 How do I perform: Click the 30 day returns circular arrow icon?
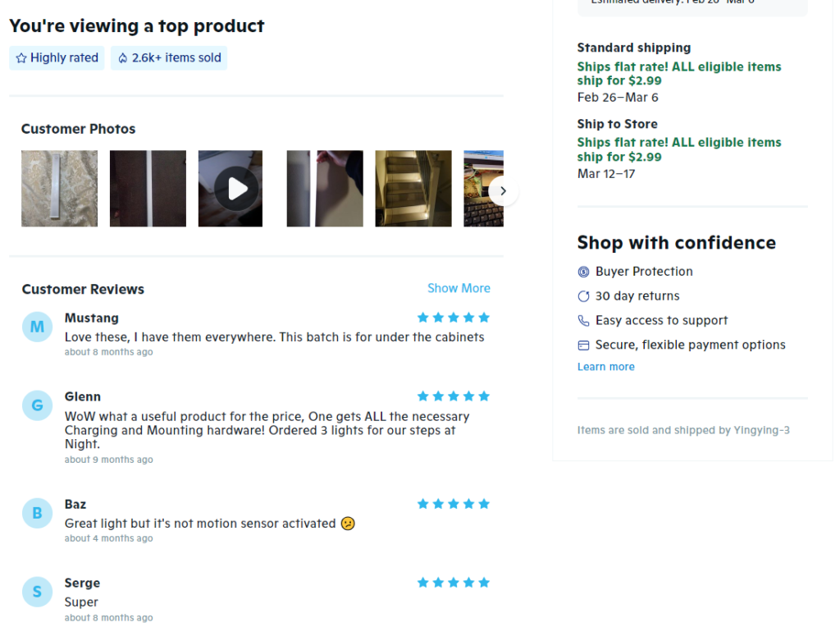(583, 296)
